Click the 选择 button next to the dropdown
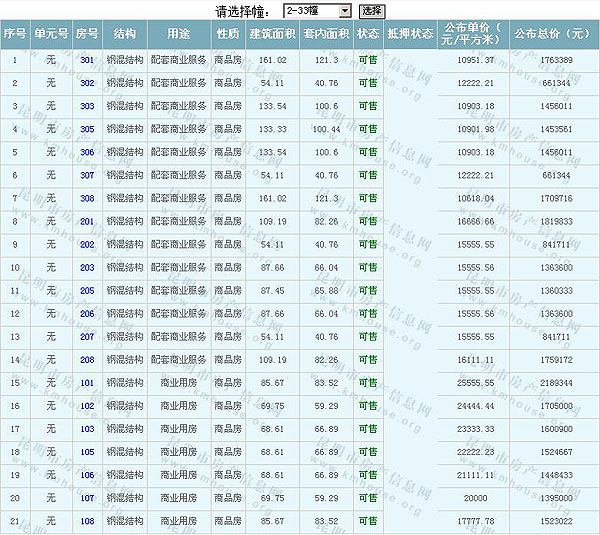Viewport: 600px width, 535px height. point(372,10)
